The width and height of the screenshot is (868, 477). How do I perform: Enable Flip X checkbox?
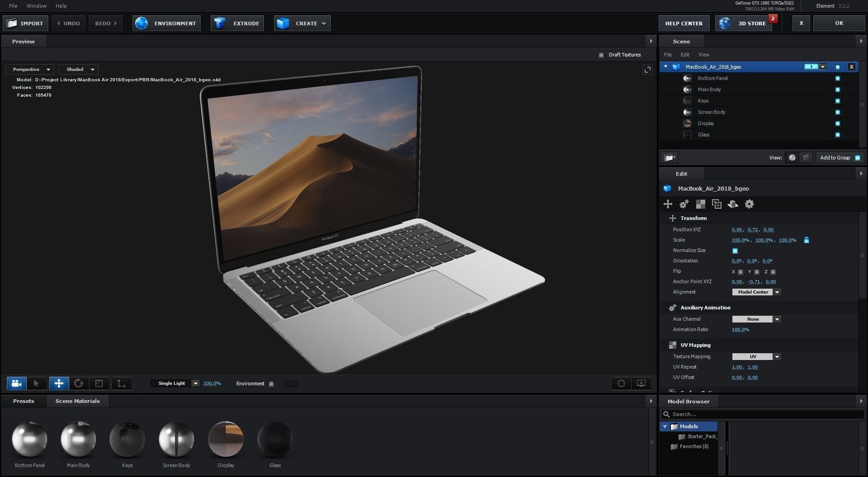(740, 271)
